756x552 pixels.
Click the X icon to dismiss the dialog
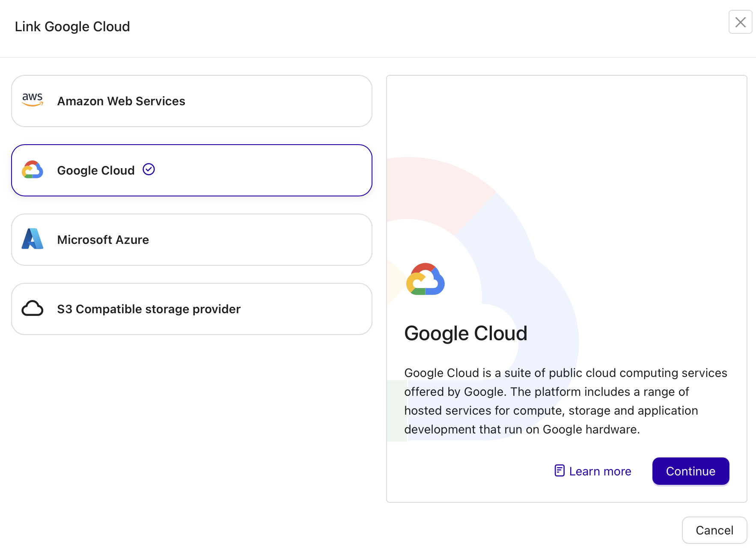point(740,22)
